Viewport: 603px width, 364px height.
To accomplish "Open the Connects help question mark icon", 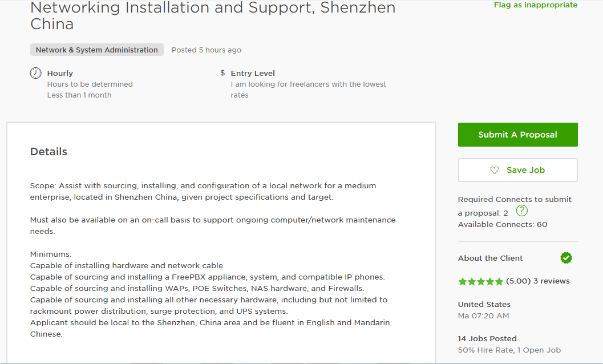I will (521, 211).
